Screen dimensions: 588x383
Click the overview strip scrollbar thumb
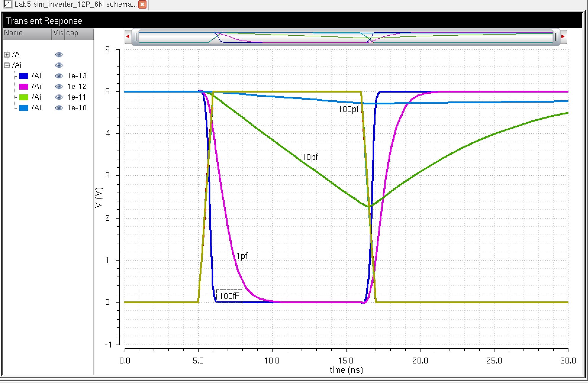click(346, 37)
